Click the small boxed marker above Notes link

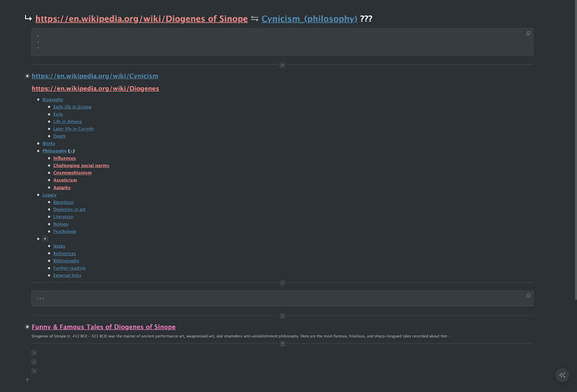pos(45,239)
